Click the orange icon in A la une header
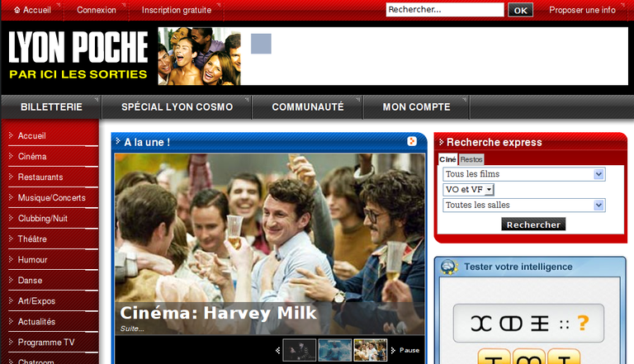634x364 pixels. point(412,141)
